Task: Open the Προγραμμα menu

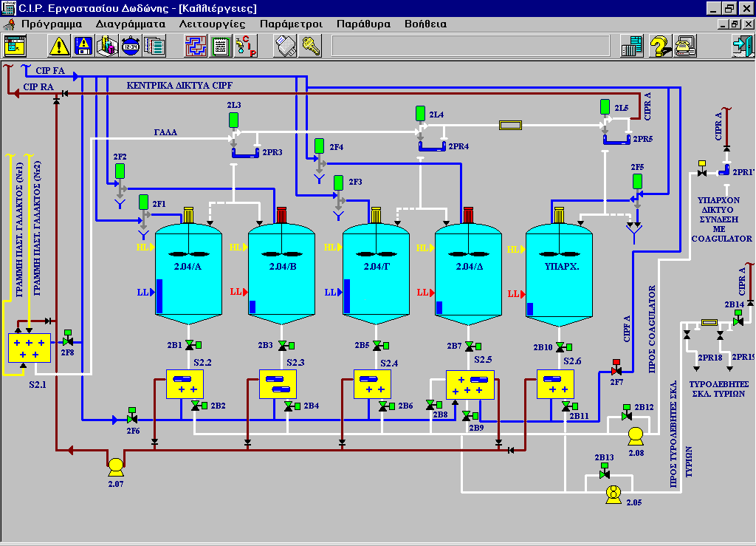Action: tap(51, 24)
